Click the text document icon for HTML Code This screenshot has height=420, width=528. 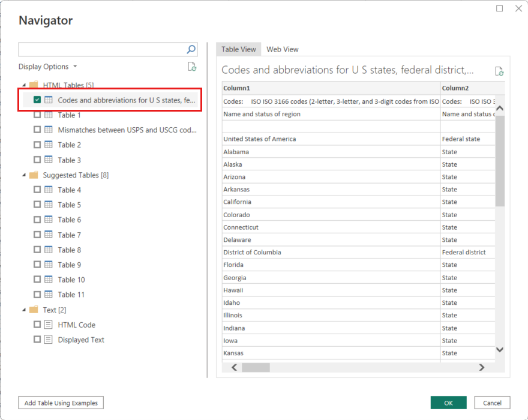pyautogui.click(x=49, y=325)
